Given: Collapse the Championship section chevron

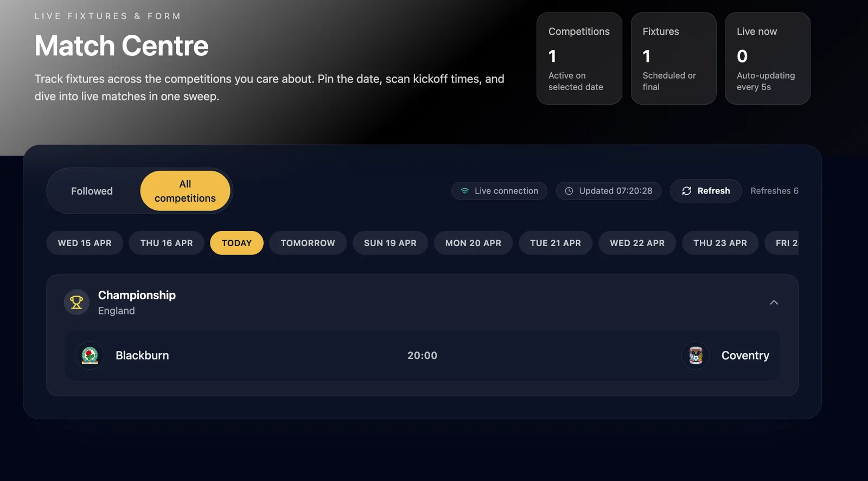Looking at the screenshot, I should (774, 303).
